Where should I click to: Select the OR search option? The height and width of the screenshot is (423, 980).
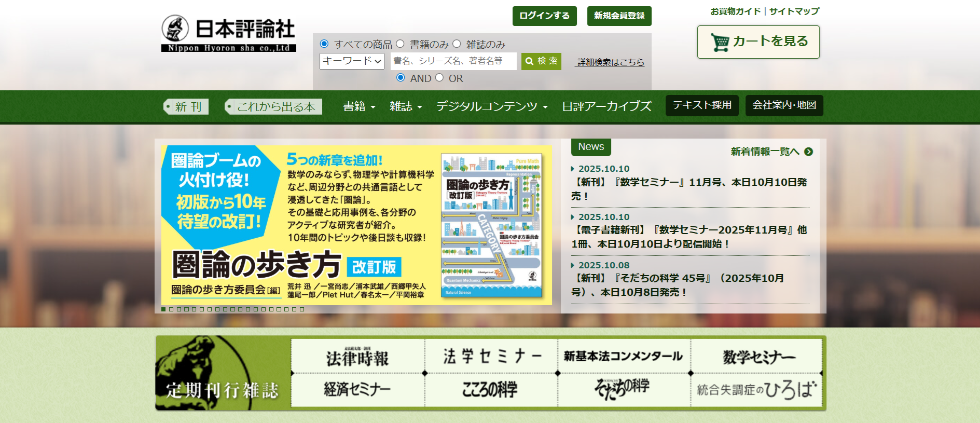pyautogui.click(x=439, y=78)
